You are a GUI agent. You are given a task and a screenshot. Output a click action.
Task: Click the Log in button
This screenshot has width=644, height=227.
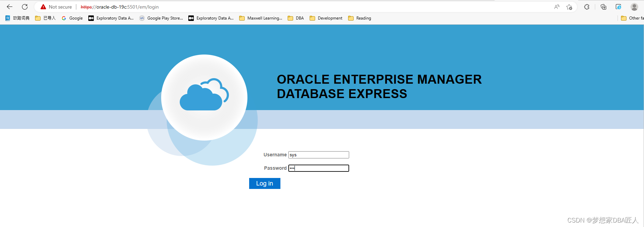pos(265,183)
